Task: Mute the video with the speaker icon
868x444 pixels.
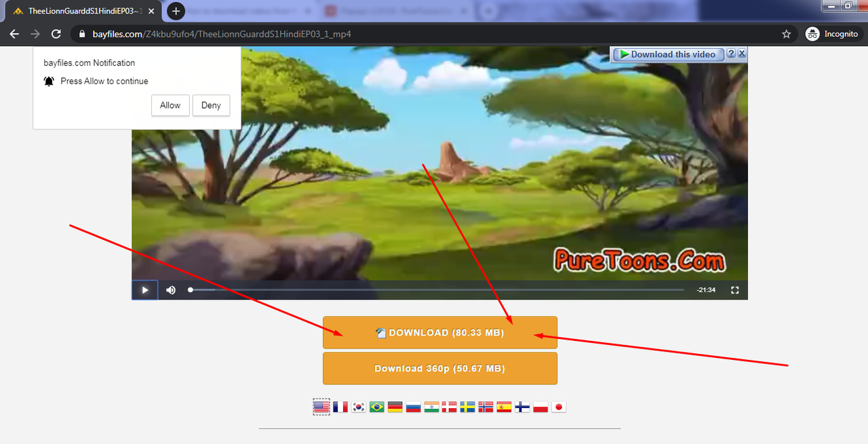Action: tap(171, 290)
